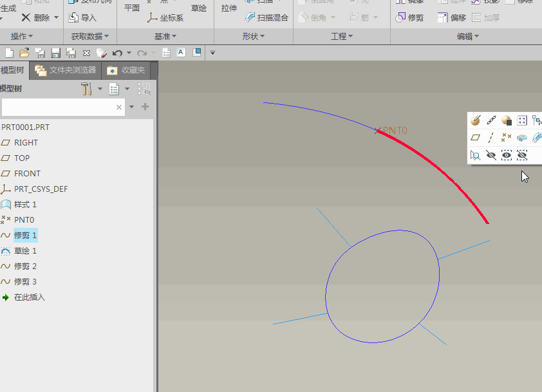Select 修剪 1 in the model tree

click(x=25, y=236)
